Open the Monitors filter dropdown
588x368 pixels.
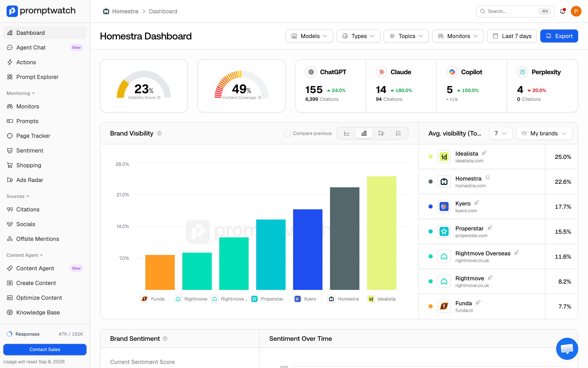click(x=458, y=36)
